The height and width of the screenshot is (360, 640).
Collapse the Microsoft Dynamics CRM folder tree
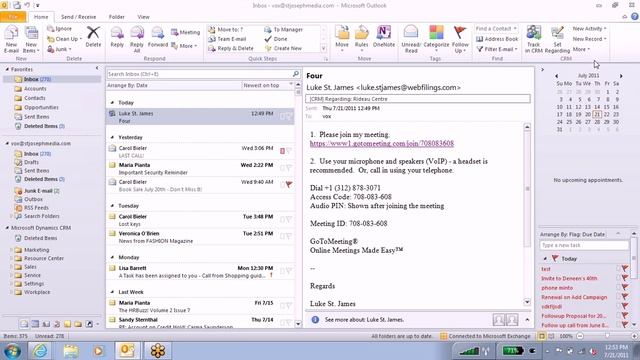(x=7, y=228)
